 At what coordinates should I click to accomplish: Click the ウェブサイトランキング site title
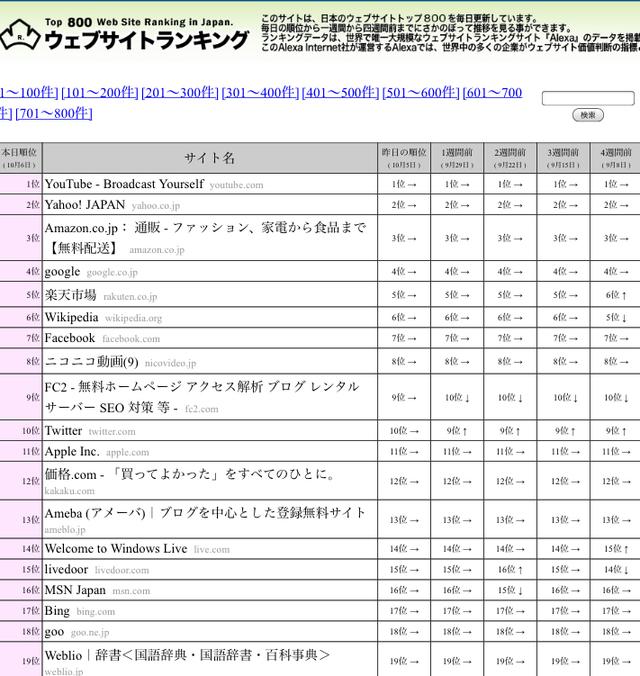tap(147, 40)
